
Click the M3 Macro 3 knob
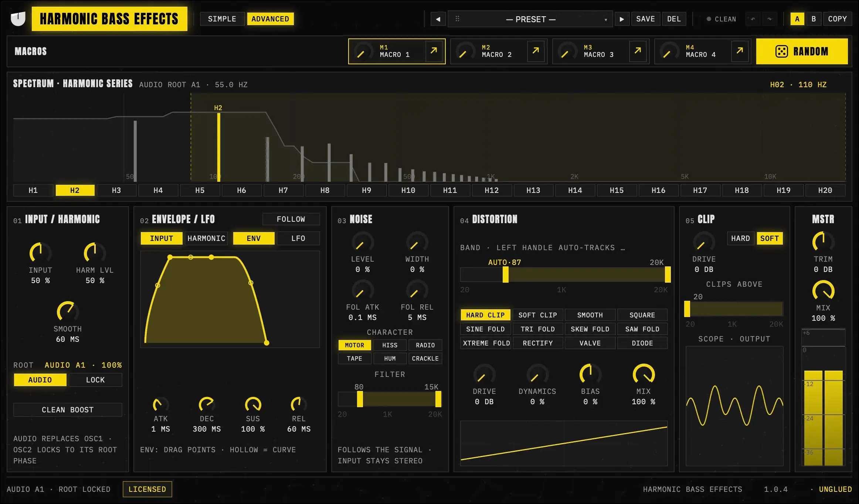567,51
